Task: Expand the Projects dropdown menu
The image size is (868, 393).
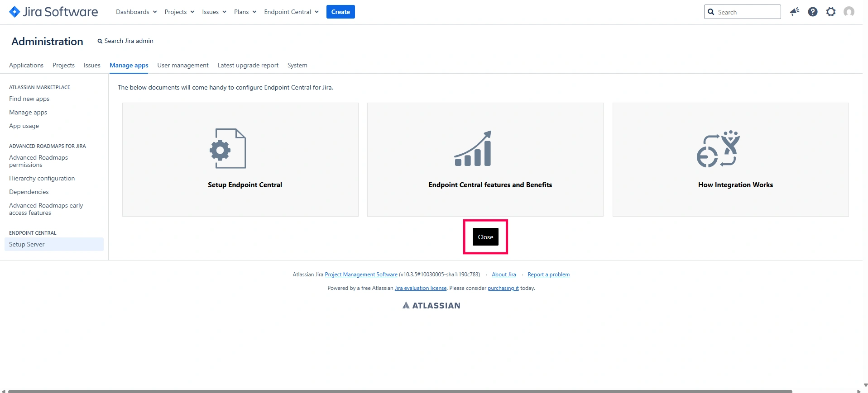Action: click(x=179, y=12)
